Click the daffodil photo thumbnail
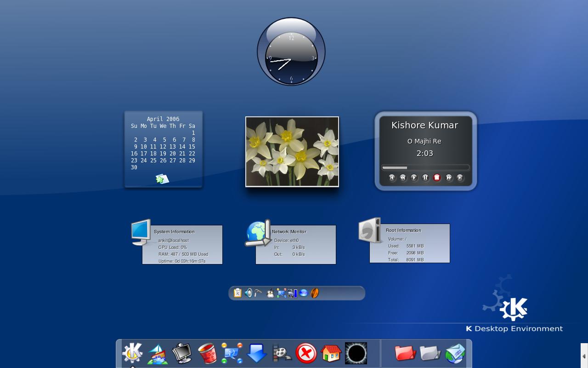588x368 pixels. click(292, 152)
